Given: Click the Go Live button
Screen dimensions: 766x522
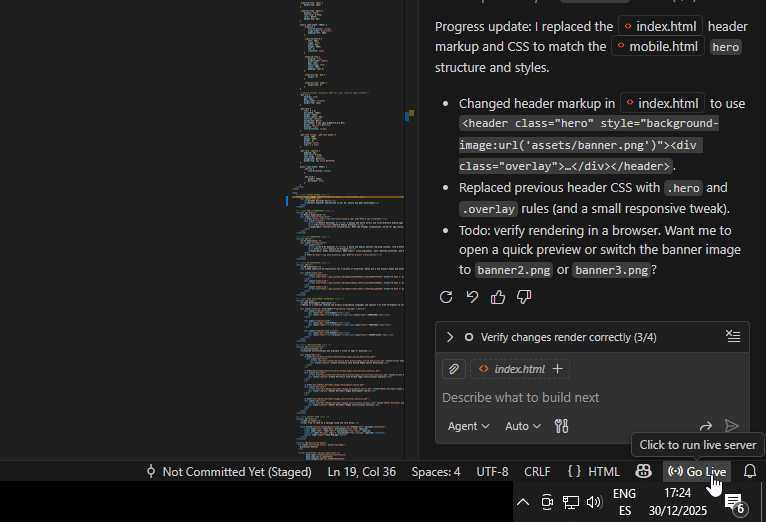Looking at the screenshot, I should pyautogui.click(x=697, y=471).
